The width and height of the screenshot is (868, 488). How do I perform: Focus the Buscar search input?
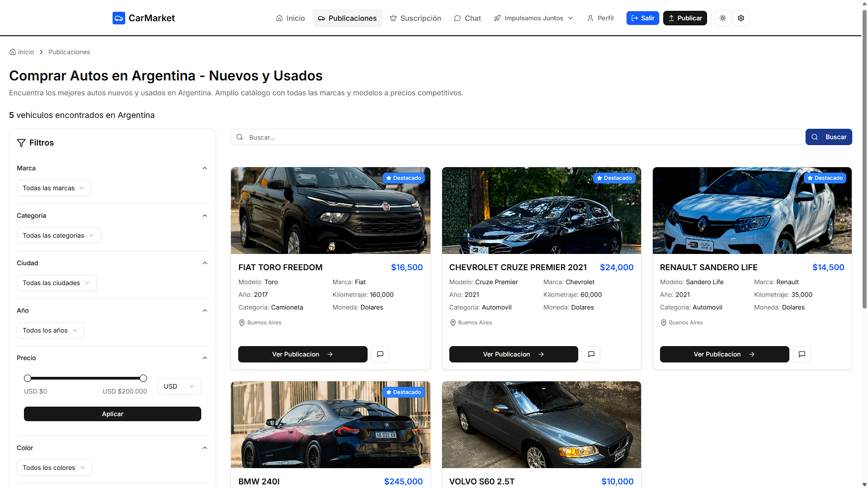tap(516, 137)
